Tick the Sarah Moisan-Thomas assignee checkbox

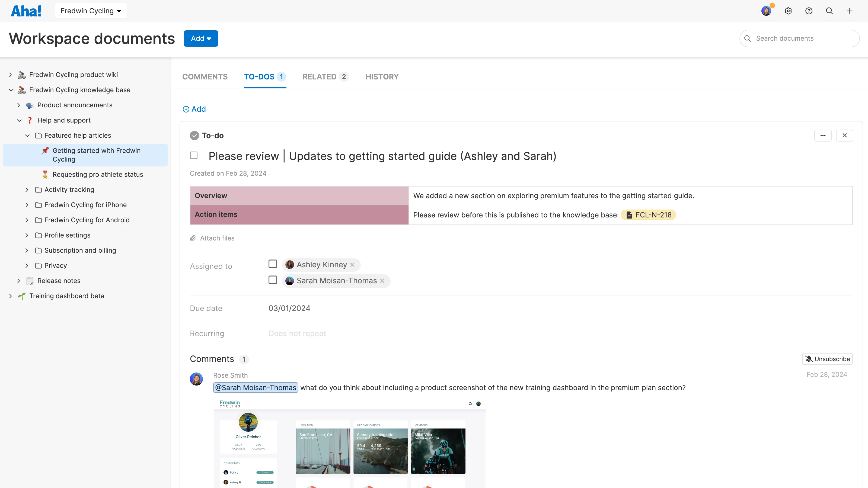[x=273, y=280]
